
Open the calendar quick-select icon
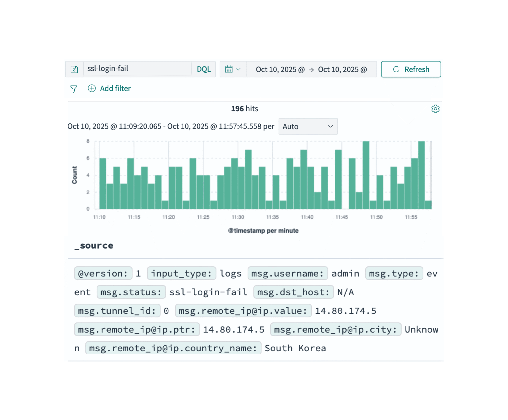[x=229, y=69]
